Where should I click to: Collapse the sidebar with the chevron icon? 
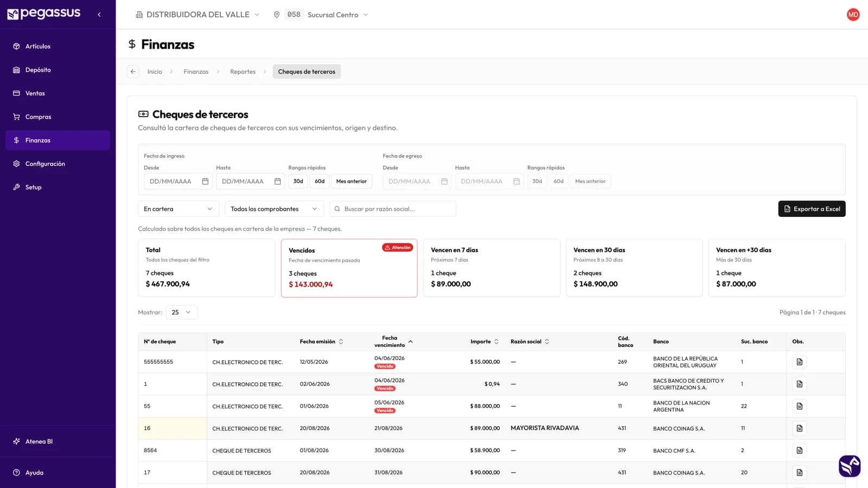(x=99, y=15)
